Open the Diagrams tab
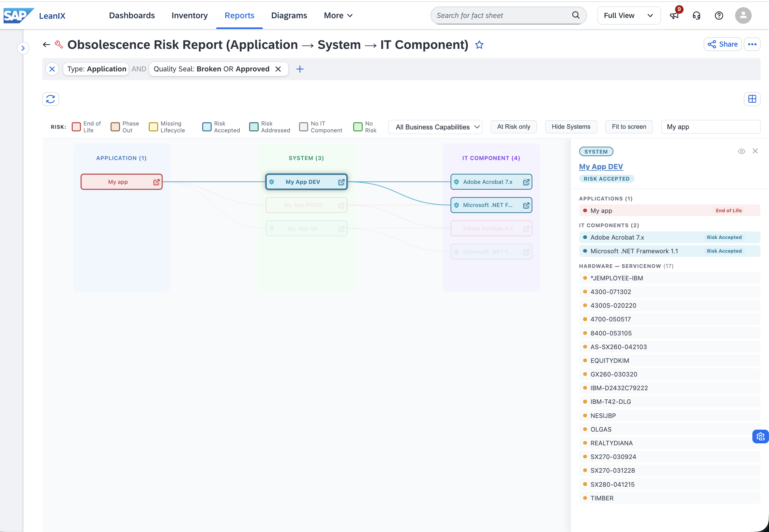This screenshot has width=769, height=532. tap(289, 15)
